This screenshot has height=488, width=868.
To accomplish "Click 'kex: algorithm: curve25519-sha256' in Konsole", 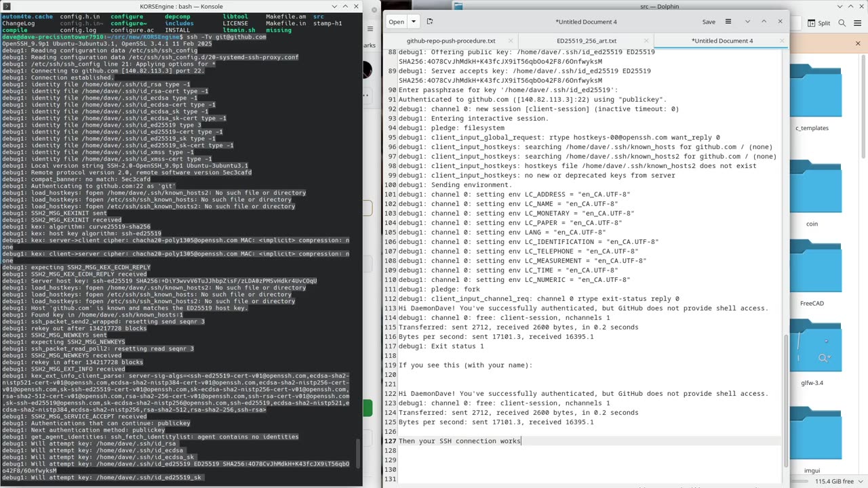I will point(76,226).
